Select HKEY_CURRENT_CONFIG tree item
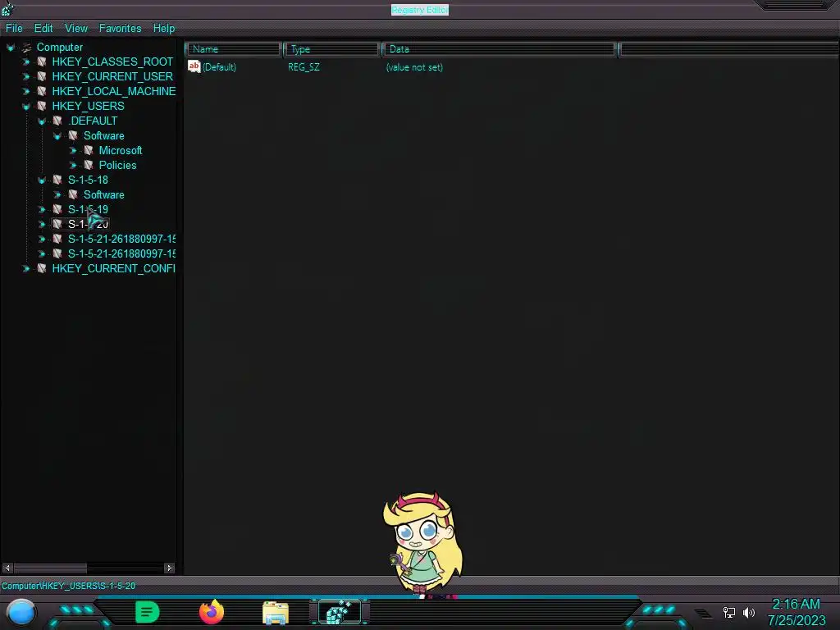The image size is (840, 630). [113, 268]
